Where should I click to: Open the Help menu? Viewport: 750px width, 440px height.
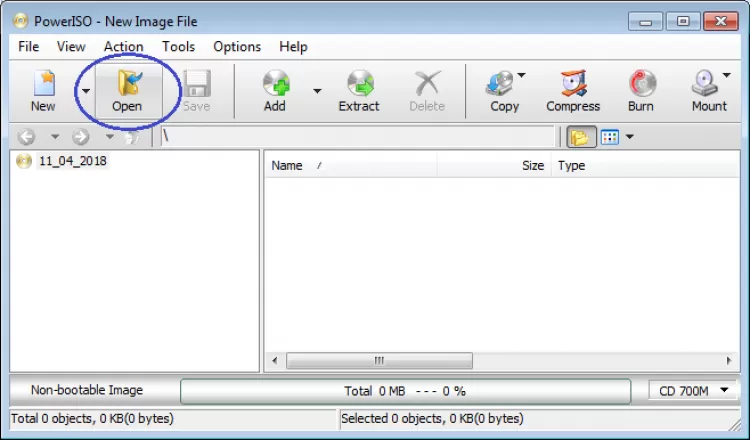click(x=293, y=47)
